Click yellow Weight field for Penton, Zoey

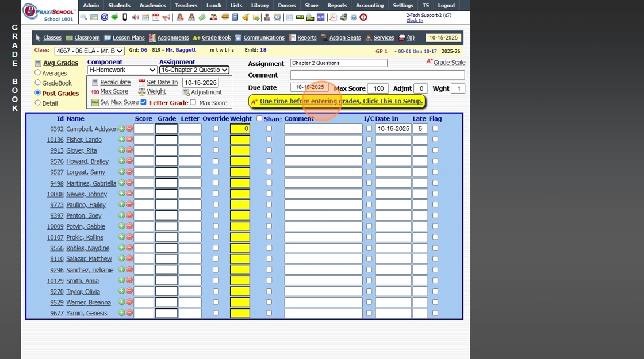240,215
